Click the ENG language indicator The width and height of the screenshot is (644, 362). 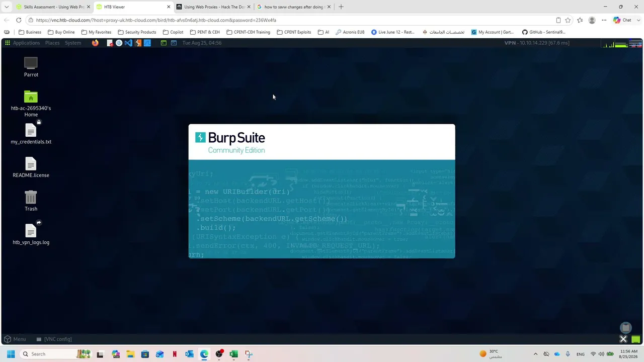coord(580,354)
